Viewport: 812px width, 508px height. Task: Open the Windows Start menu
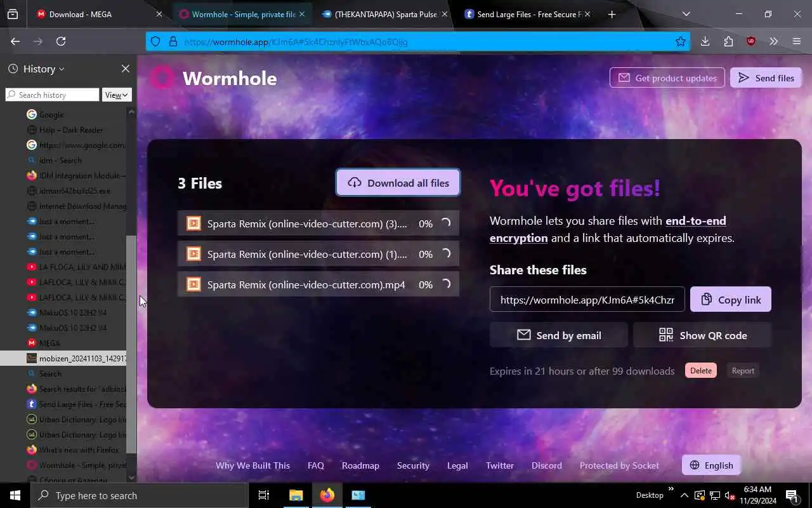[x=15, y=495]
